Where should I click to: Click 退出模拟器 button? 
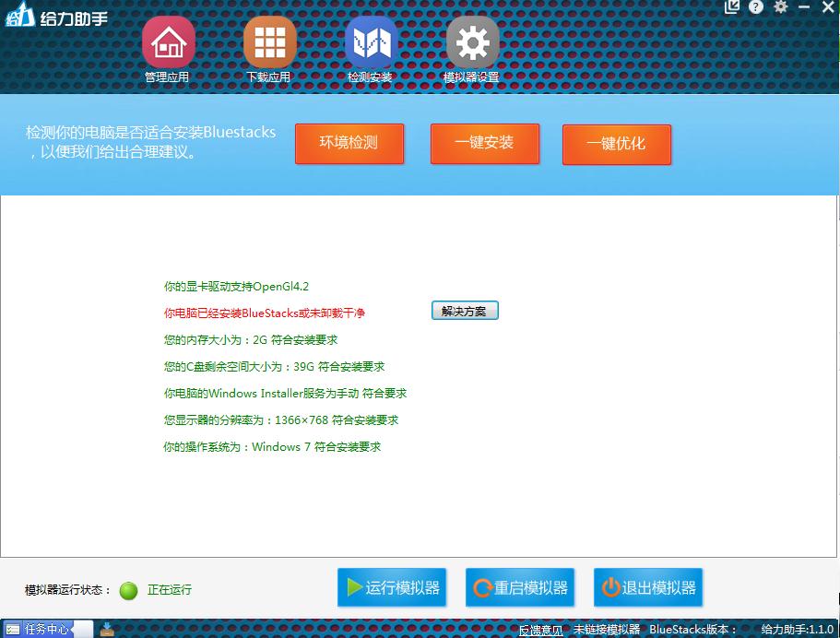click(x=648, y=587)
